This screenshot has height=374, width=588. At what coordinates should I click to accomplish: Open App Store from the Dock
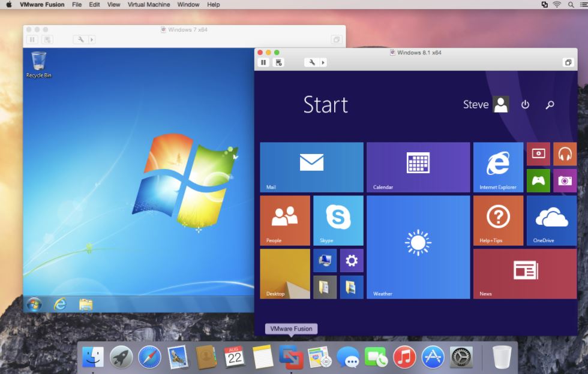click(x=433, y=357)
